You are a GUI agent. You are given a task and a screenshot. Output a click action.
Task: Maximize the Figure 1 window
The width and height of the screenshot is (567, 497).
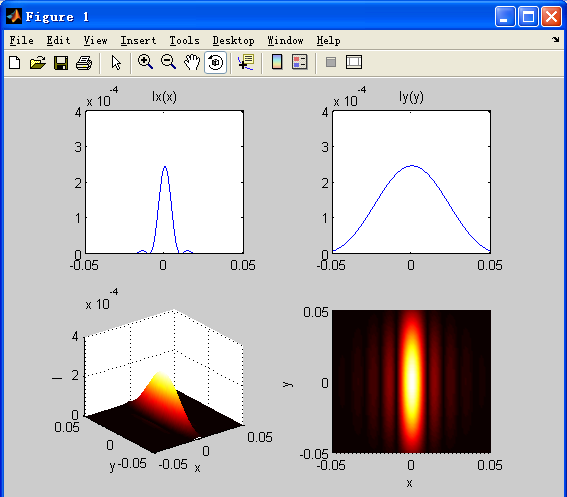tap(528, 17)
